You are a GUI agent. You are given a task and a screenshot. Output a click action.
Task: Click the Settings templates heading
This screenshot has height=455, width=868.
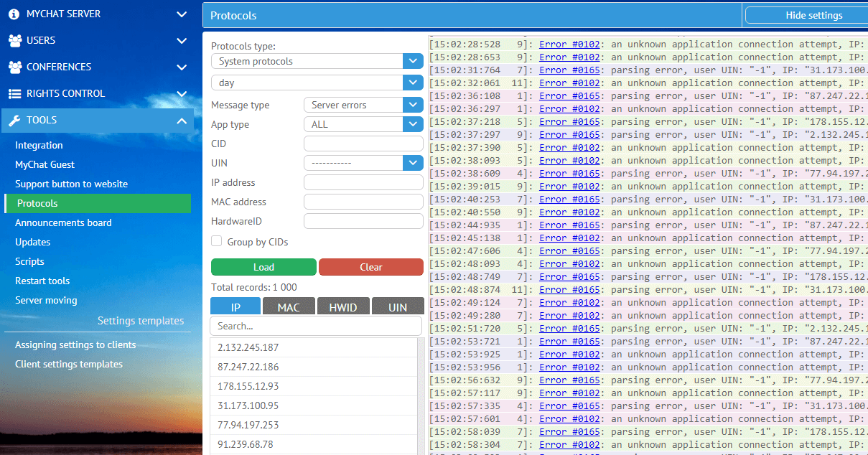point(141,321)
